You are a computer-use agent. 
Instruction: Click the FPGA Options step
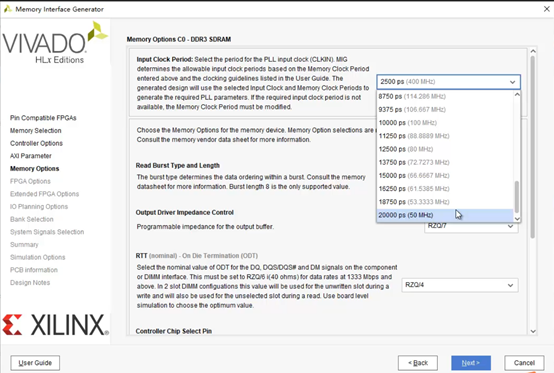[30, 181]
